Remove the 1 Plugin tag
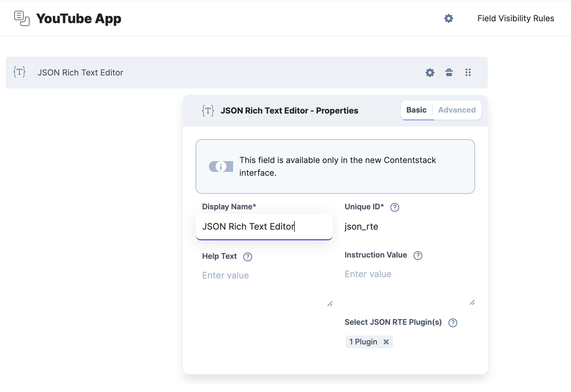Screen dimensions: 571x392 386,342
